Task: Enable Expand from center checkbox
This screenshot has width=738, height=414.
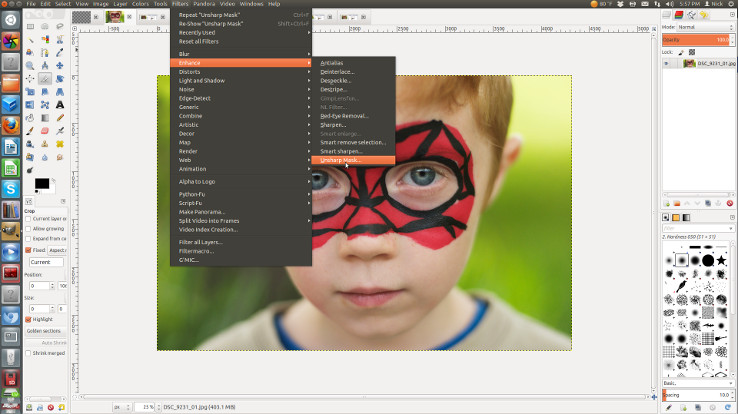Action: (x=28, y=239)
